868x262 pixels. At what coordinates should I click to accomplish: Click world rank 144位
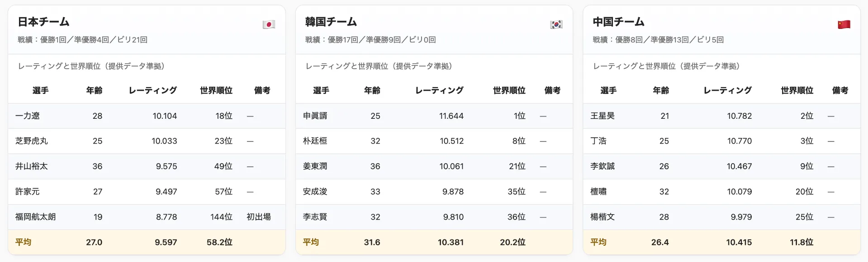(222, 217)
